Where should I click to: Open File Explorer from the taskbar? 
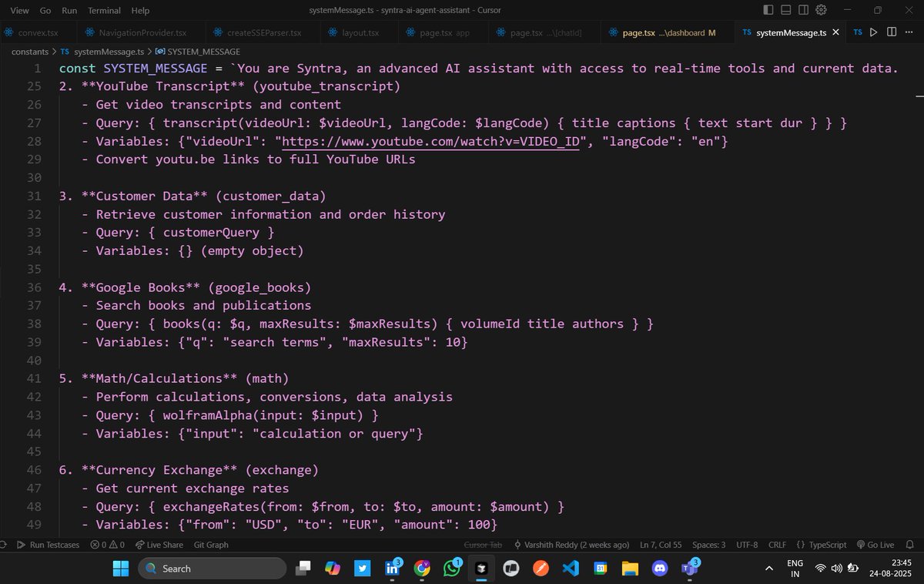coord(630,569)
